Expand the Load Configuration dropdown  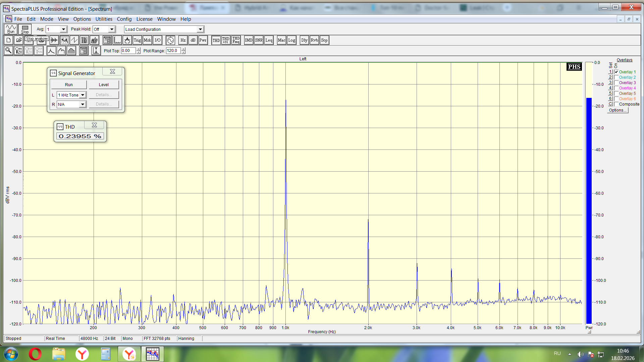pos(200,29)
